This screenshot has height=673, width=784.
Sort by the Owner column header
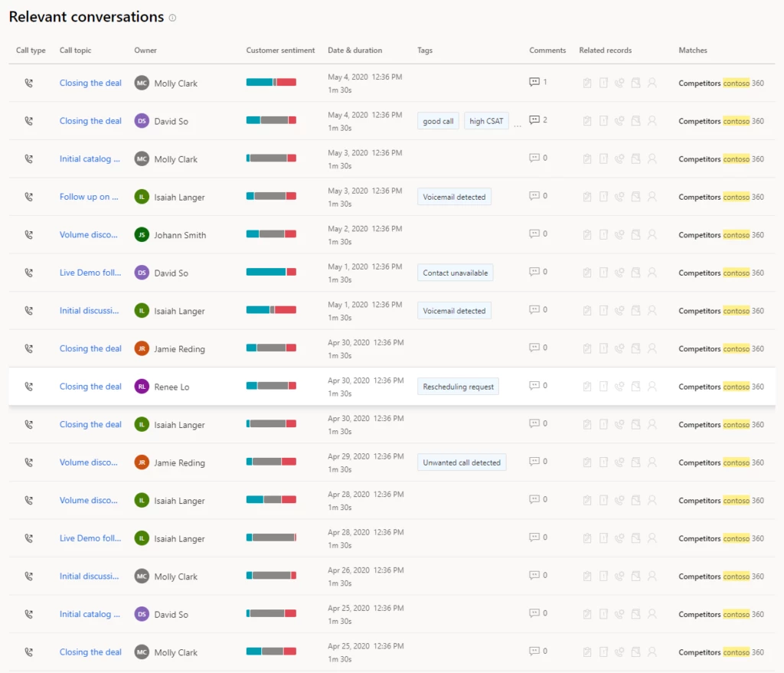(x=145, y=51)
